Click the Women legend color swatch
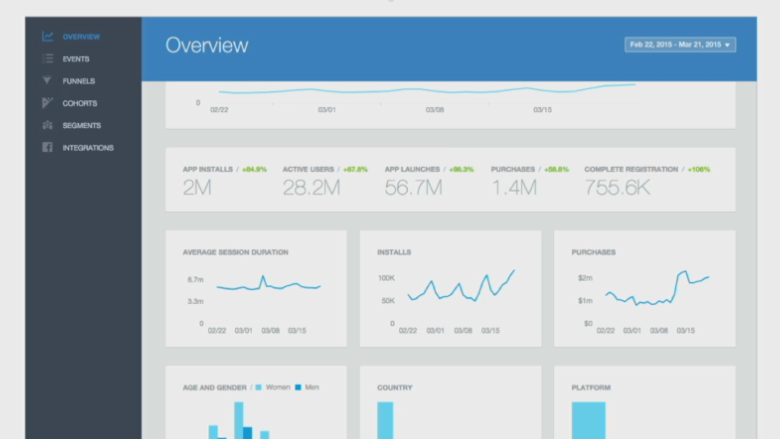780x439 pixels. [258, 387]
